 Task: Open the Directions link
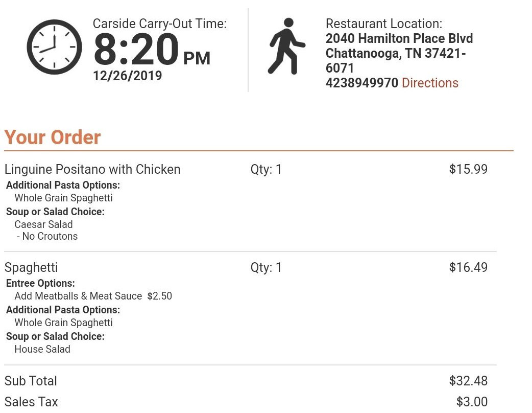tap(430, 83)
